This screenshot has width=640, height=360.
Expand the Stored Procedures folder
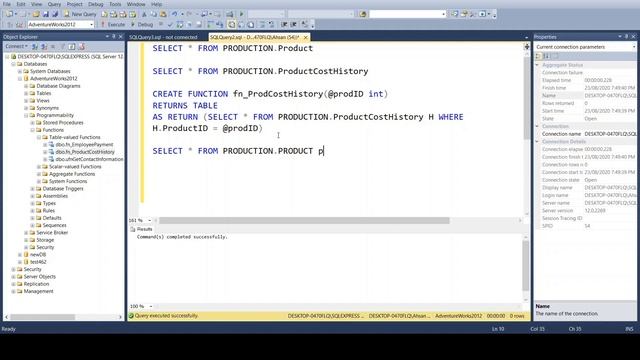coord(32,123)
